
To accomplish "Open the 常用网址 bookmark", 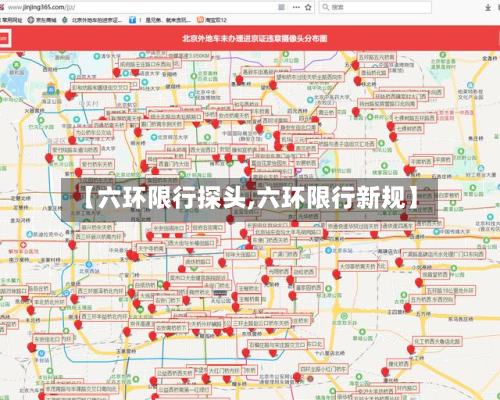I will [x=11, y=20].
